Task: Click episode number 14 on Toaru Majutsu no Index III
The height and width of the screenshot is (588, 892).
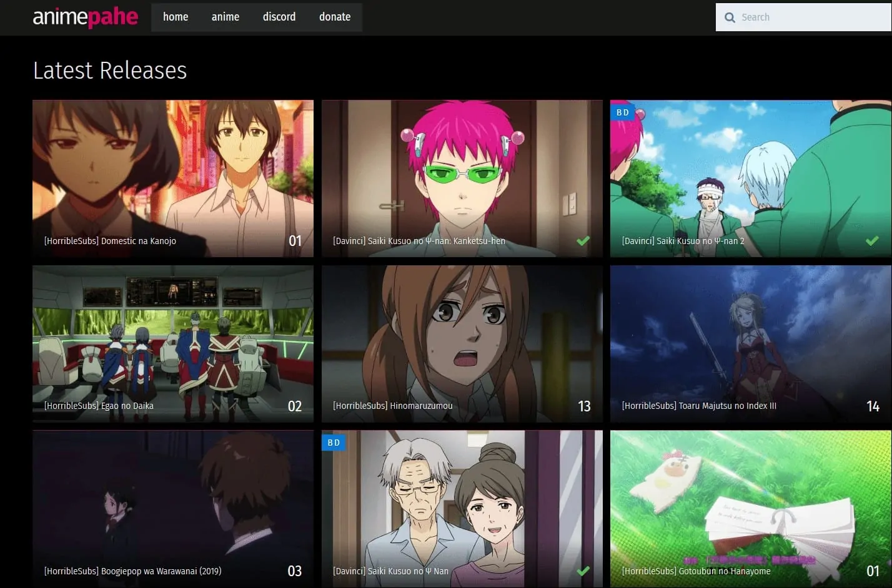Action: [x=873, y=406]
